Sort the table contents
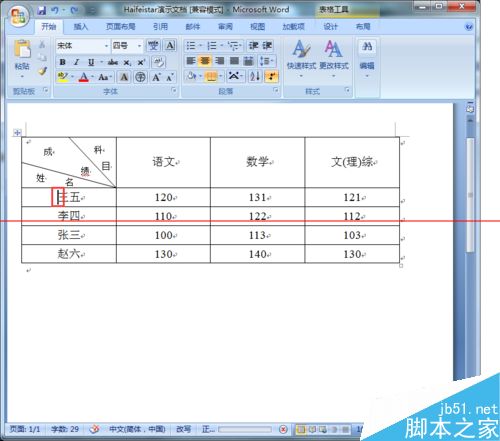 click(x=255, y=77)
